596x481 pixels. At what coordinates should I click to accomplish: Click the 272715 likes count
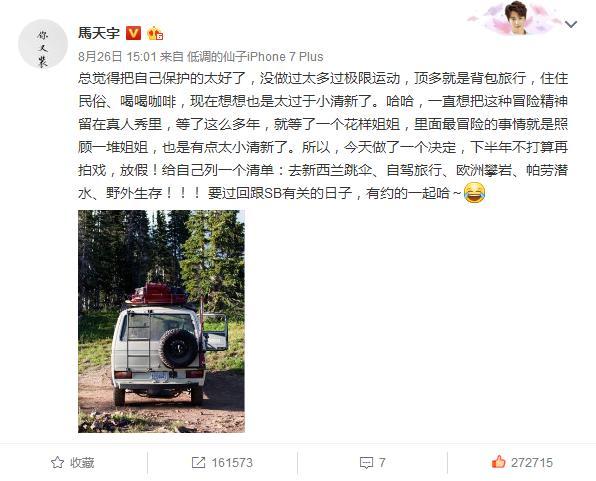(532, 463)
